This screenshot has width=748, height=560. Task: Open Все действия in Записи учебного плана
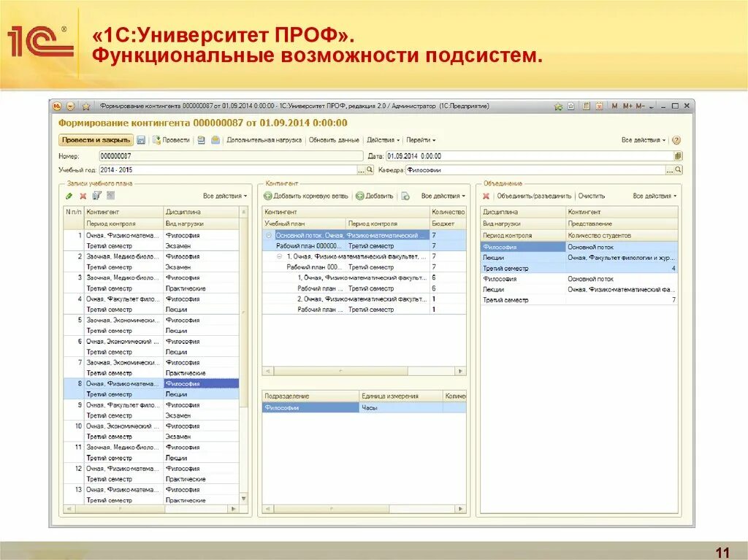point(225,196)
